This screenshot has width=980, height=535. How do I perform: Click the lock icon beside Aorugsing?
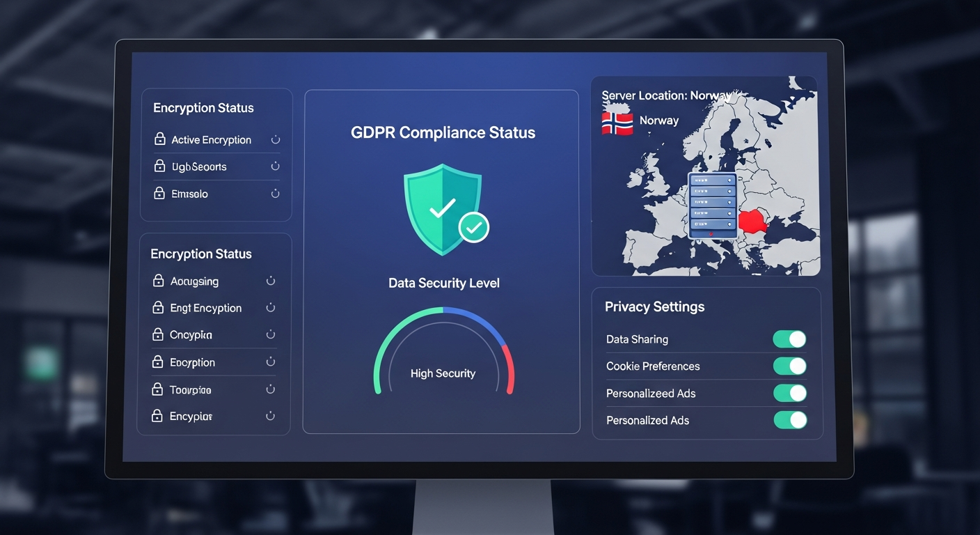[158, 281]
